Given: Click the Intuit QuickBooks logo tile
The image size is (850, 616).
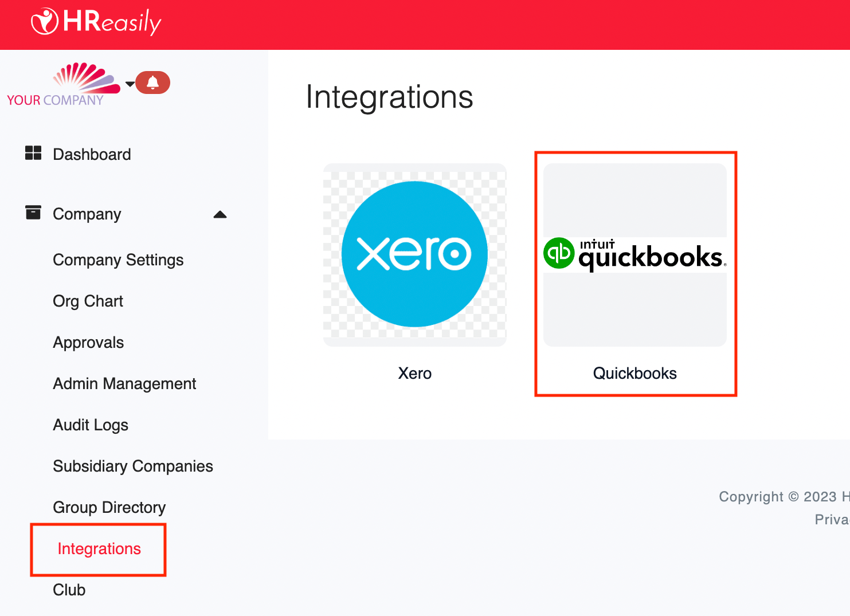Looking at the screenshot, I should (635, 254).
